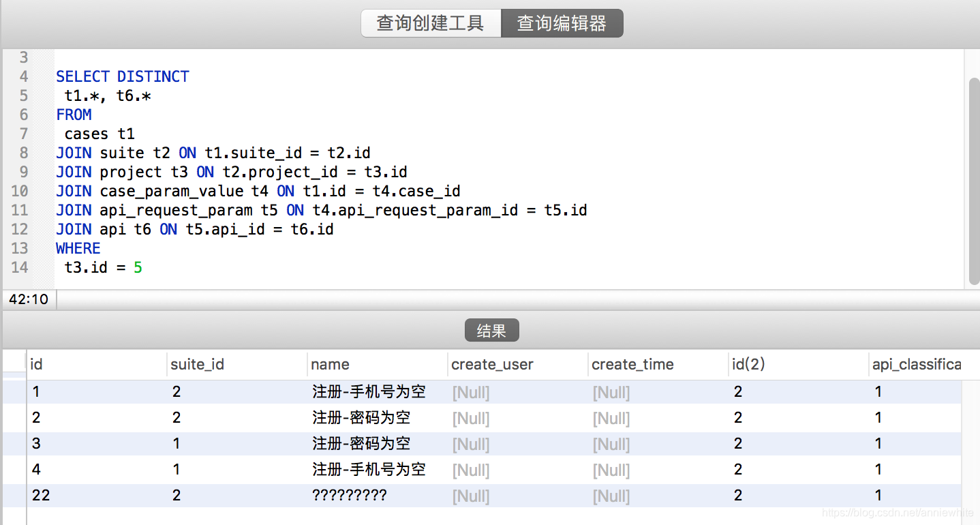Screen dimensions: 980x525
Task: Place cursor on JOIN suite t2 line
Action: [213, 153]
